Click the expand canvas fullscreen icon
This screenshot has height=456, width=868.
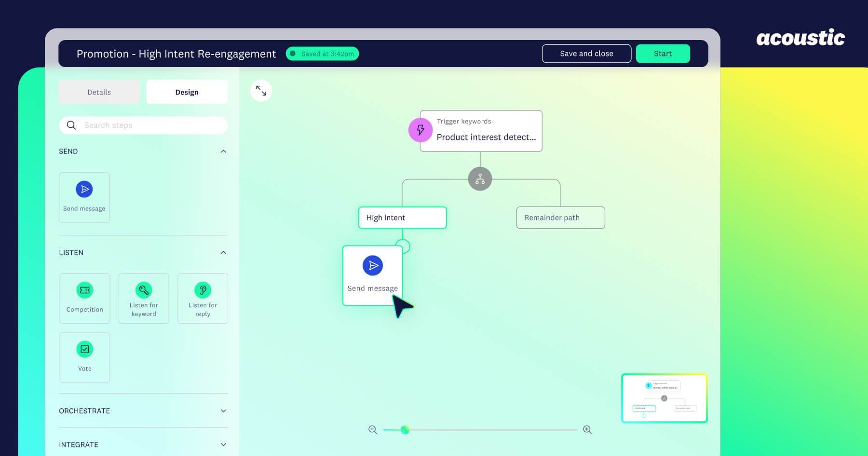click(261, 91)
